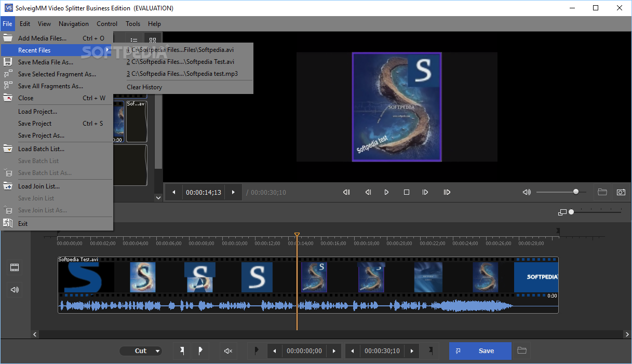Click the video preview frame
The width and height of the screenshot is (632, 364).
(x=397, y=106)
